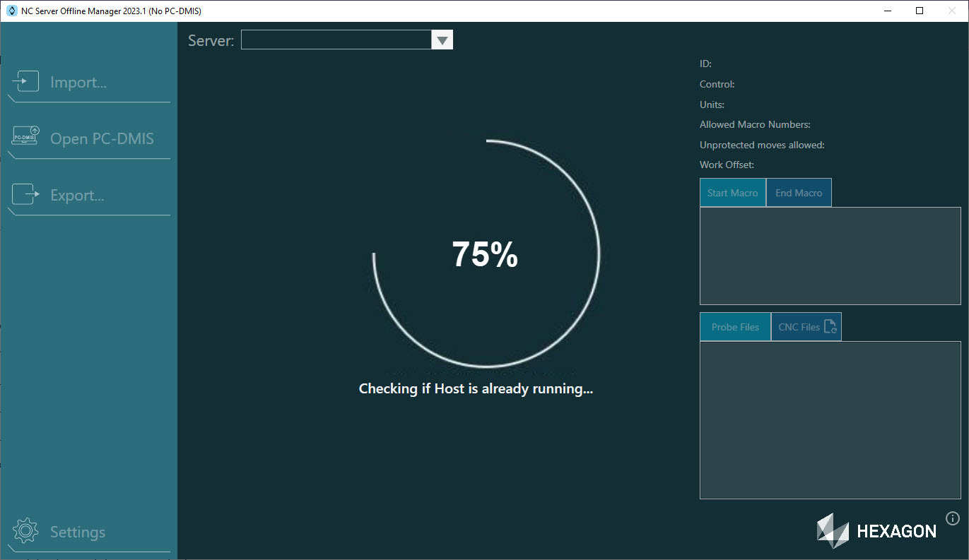Viewport: 969px width, 560px height.
Task: Click the empty macro list area
Action: point(830,256)
